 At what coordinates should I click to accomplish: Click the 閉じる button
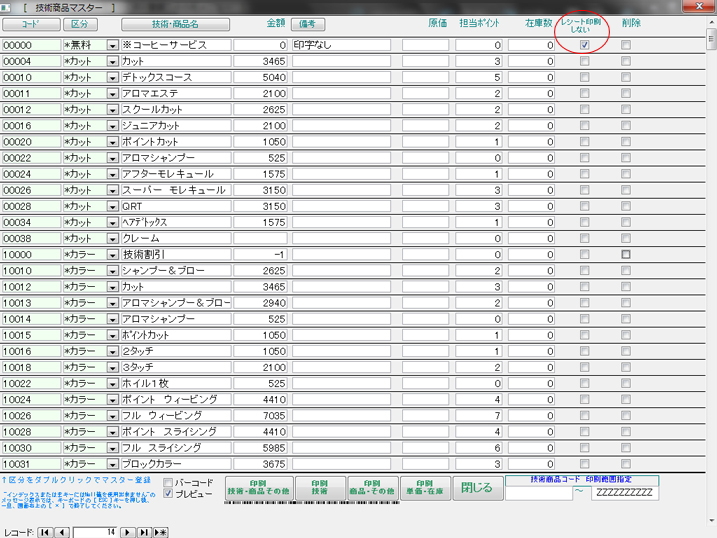click(477, 488)
